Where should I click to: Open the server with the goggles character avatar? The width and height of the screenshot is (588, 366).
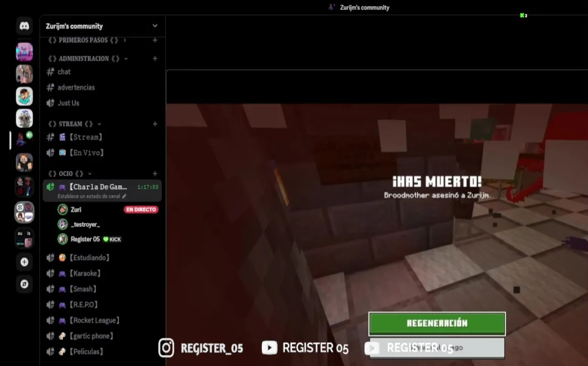pos(24,118)
